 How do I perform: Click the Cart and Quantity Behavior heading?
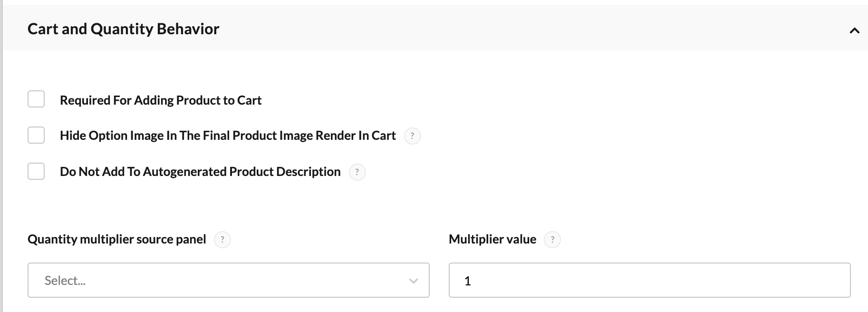click(x=124, y=29)
